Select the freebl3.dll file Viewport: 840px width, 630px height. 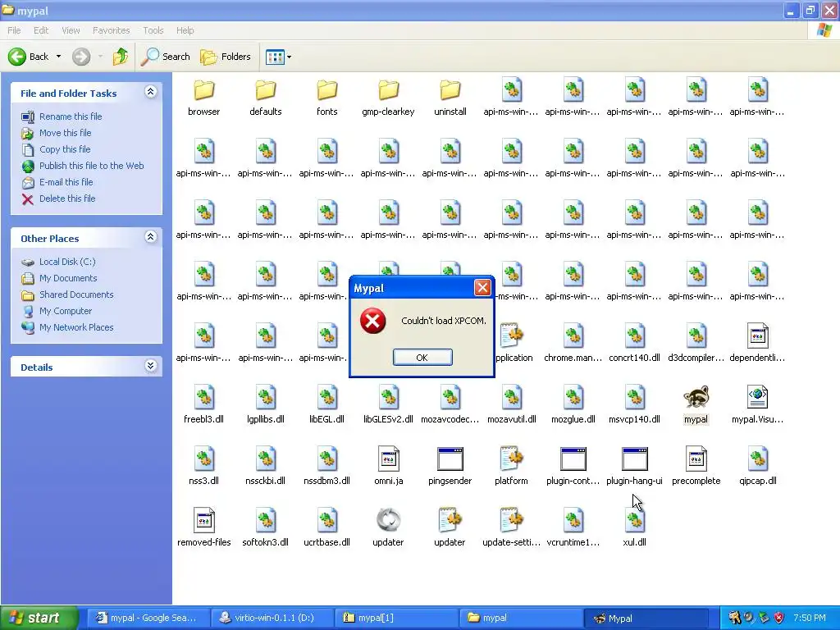click(203, 405)
